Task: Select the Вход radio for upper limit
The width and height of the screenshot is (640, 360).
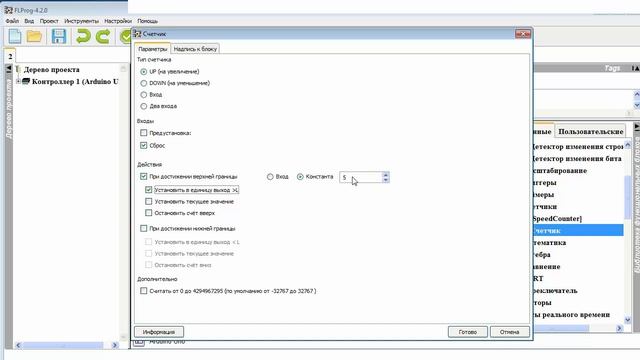Action: pos(270,177)
